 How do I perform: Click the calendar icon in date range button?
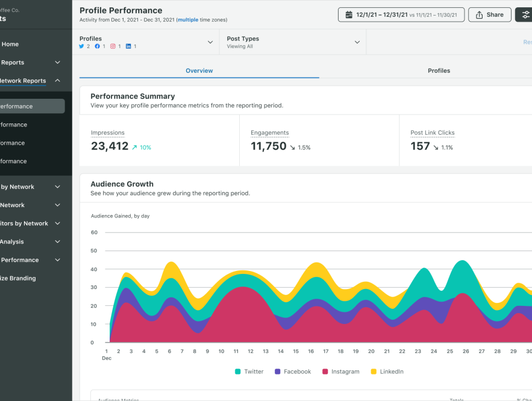point(349,14)
